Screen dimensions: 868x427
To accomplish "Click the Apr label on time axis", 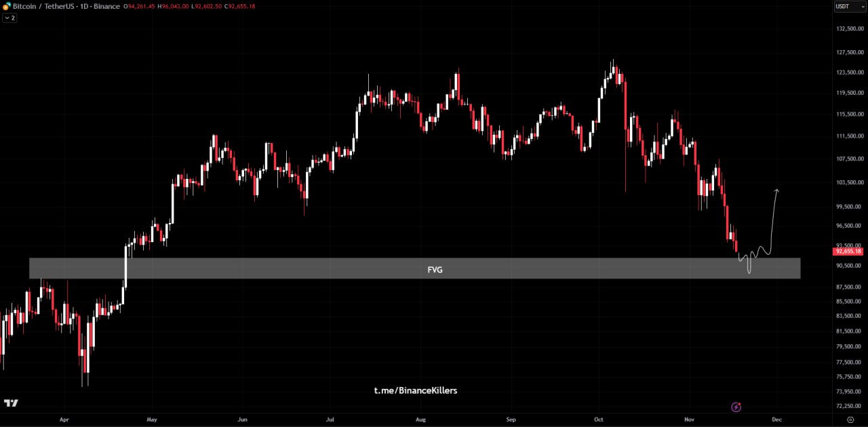I will pyautogui.click(x=64, y=420).
